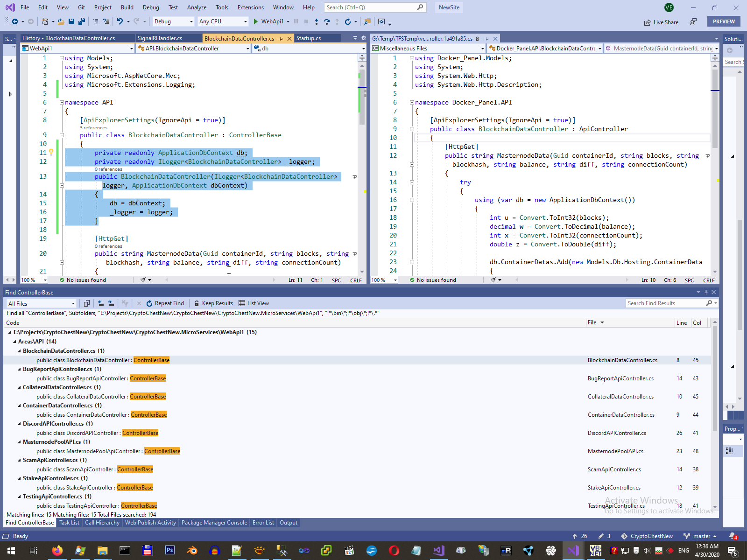Click the Undo icon in toolbar
This screenshot has height=560, width=747.
(x=120, y=21)
